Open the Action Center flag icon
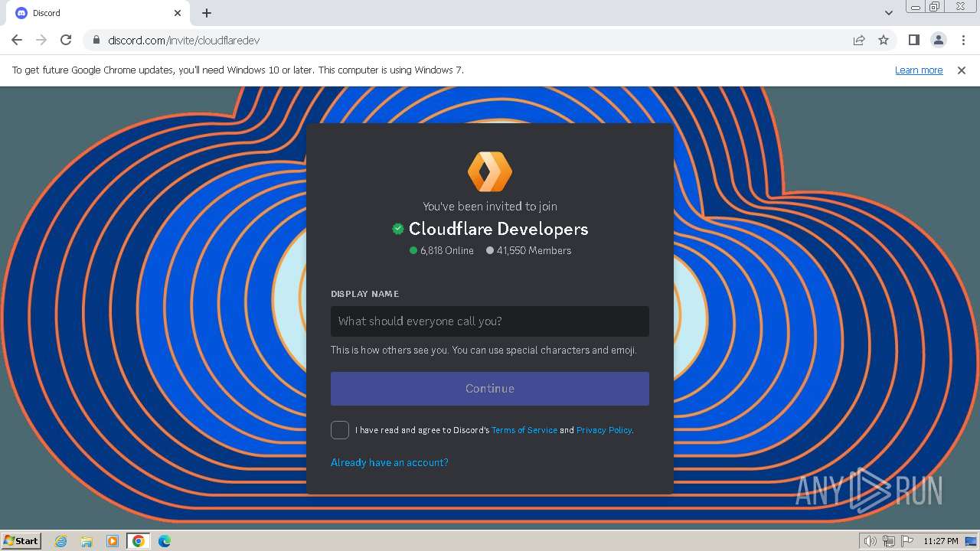The height and width of the screenshot is (551, 980). tap(907, 541)
